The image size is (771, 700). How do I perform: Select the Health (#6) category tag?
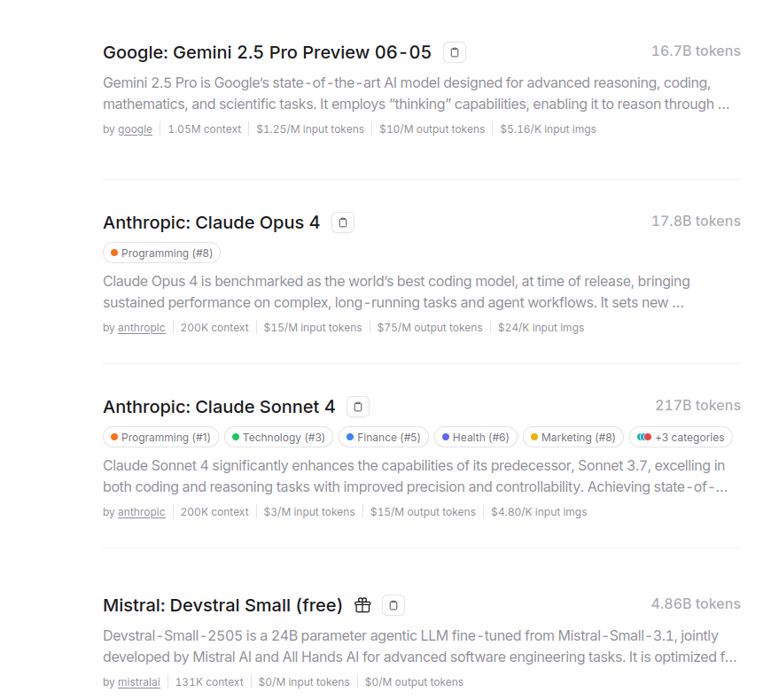[x=476, y=438]
